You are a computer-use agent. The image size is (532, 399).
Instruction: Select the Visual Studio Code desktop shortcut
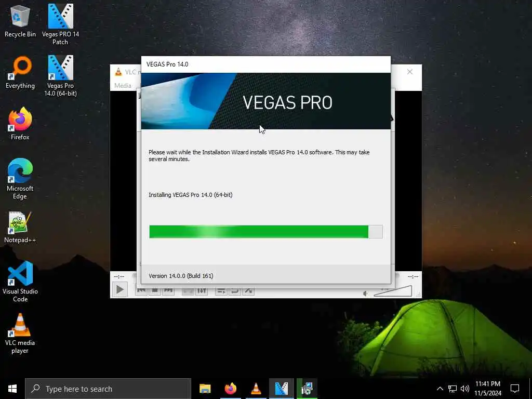click(x=20, y=282)
